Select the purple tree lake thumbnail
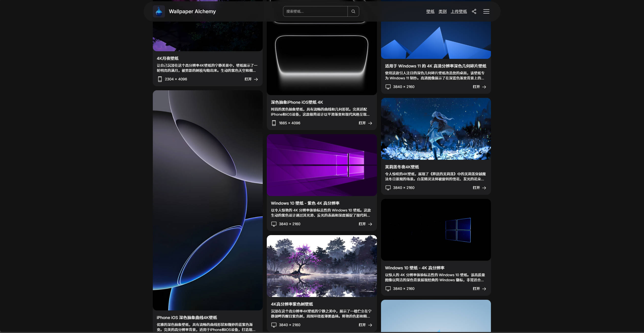 point(322,266)
